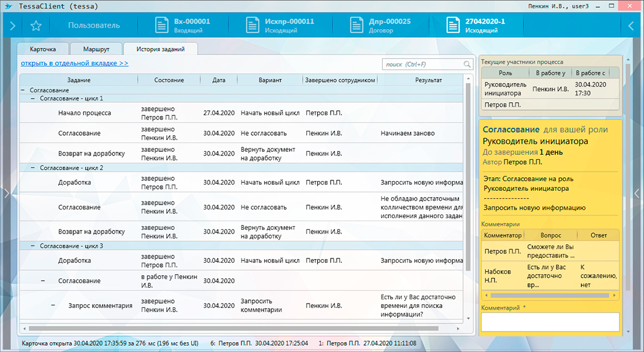Click the right panel chevron in header
This screenshot has height=352, width=644.
pyautogui.click(x=631, y=26)
